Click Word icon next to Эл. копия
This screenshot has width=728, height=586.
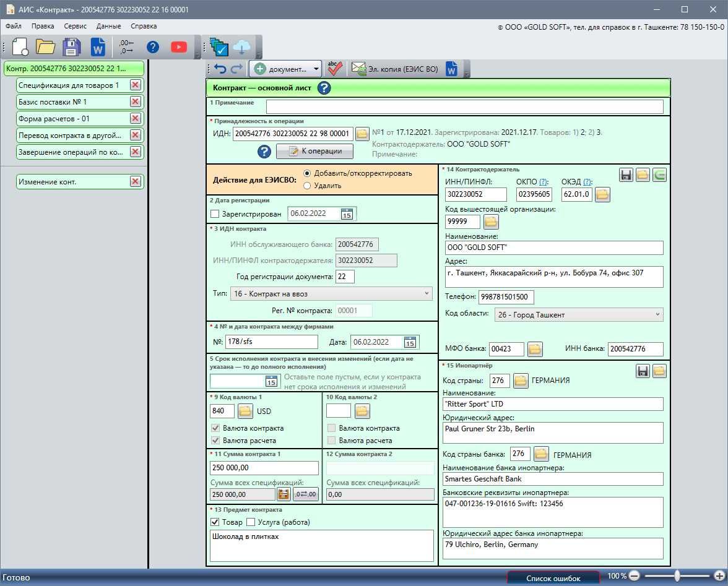[x=451, y=69]
